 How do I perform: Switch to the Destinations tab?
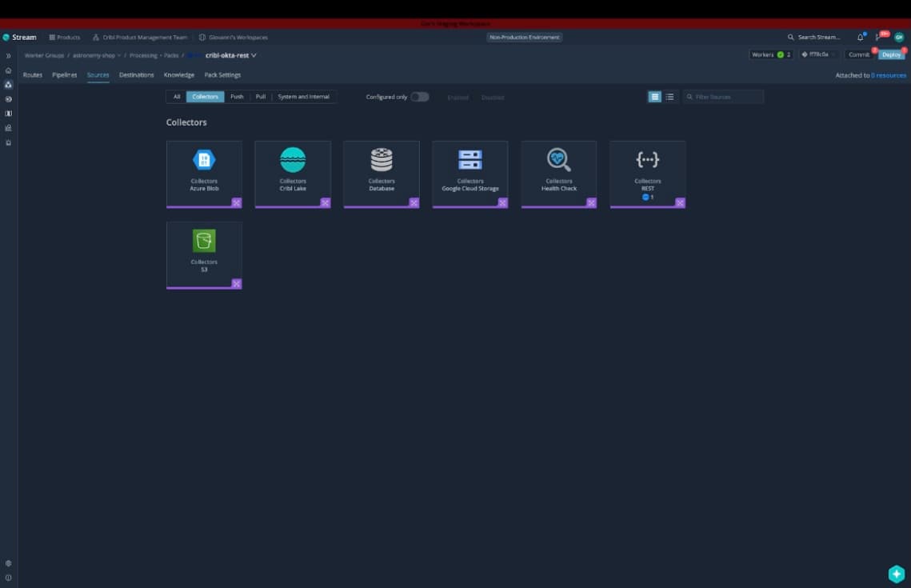136,74
